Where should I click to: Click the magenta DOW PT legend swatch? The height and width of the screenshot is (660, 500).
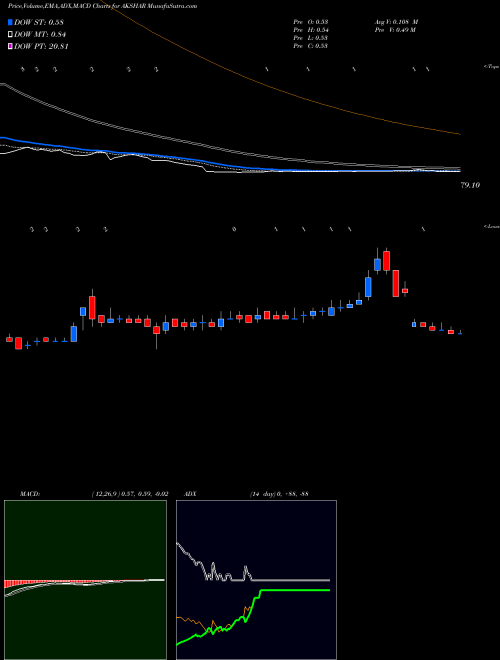pos(10,46)
